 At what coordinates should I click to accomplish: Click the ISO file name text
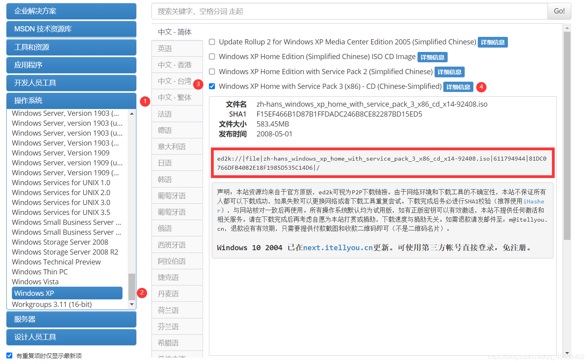pyautogui.click(x=372, y=104)
